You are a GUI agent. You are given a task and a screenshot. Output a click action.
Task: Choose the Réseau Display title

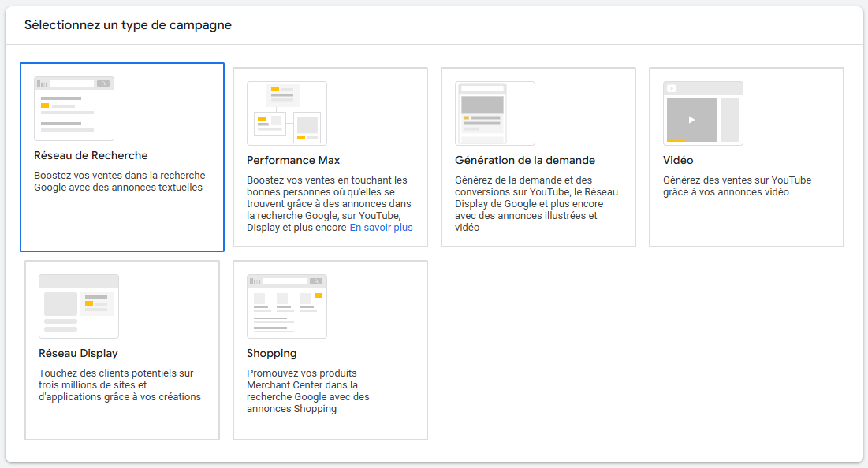[x=78, y=353]
